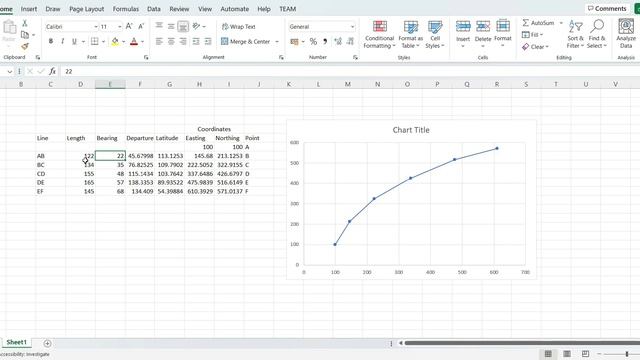Open the font name Calibri dropdown

(96, 27)
